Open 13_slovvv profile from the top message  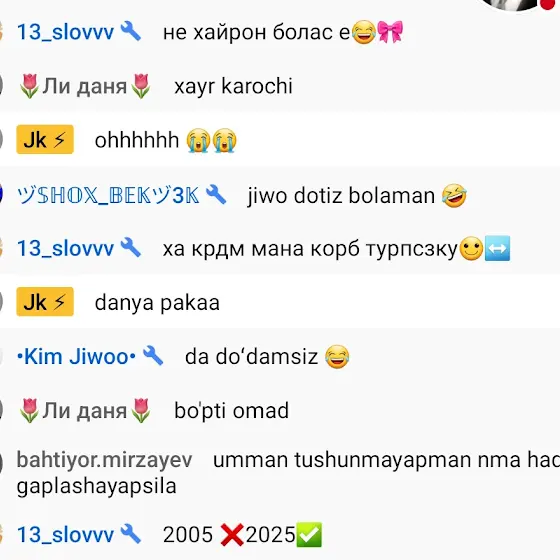65,32
